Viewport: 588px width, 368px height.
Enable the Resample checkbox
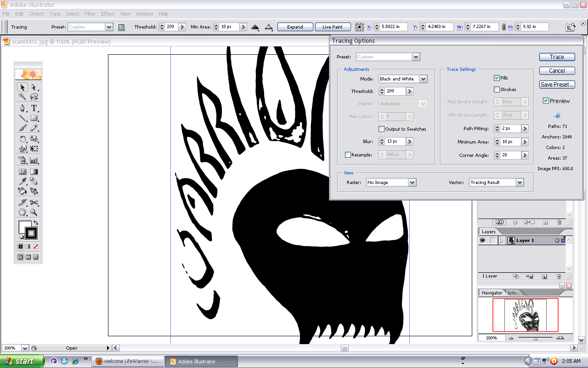point(348,155)
